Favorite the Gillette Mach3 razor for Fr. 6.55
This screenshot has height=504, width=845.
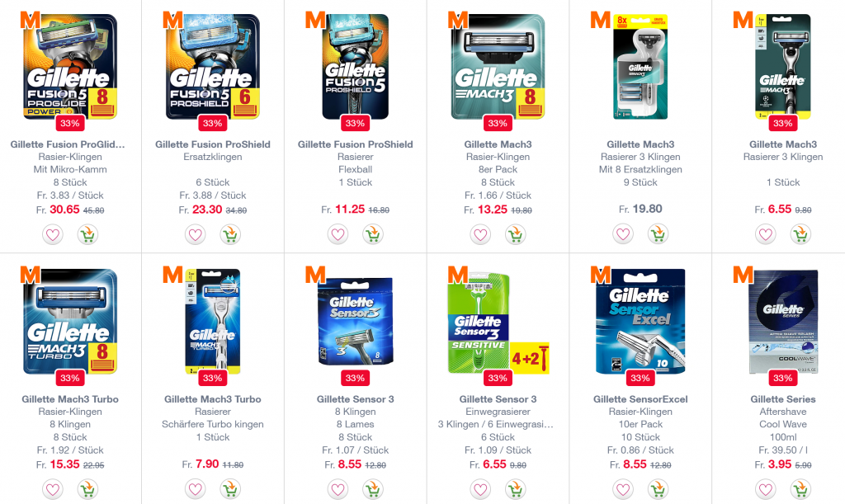[x=765, y=235]
